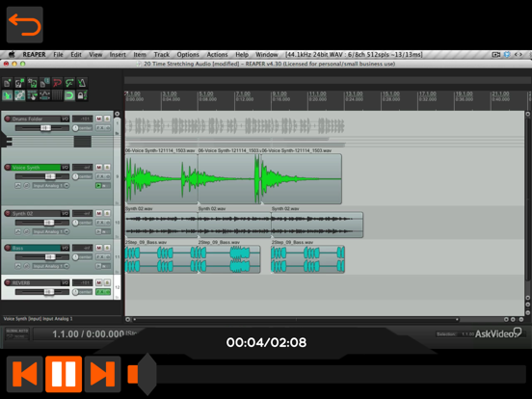The width and height of the screenshot is (532, 399).
Task: Solo the Drums Folder track
Action: (107, 119)
